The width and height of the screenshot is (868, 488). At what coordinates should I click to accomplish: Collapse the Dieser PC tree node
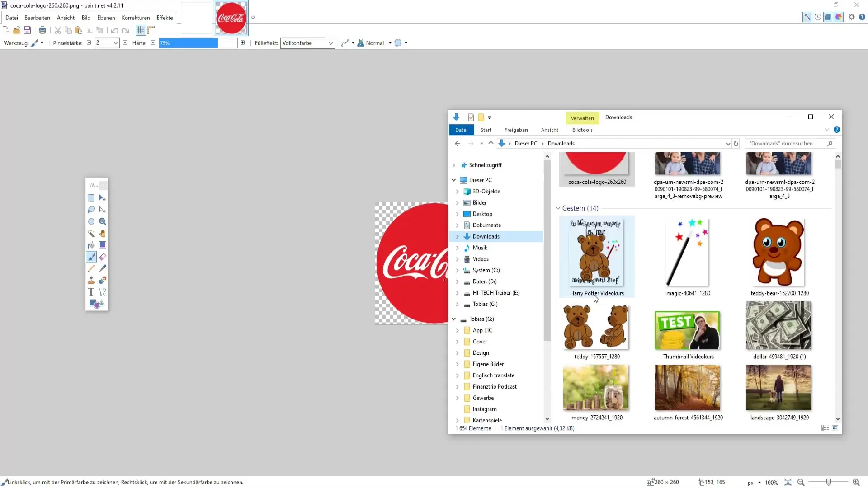454,180
